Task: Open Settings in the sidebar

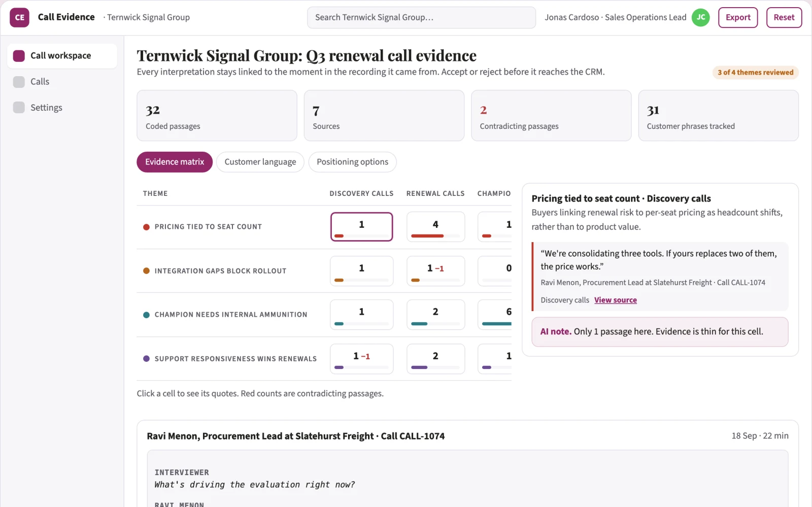Action: tap(62, 108)
